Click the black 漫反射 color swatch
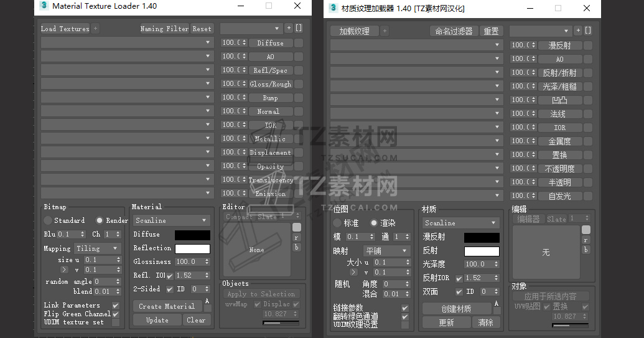This screenshot has height=338, width=644. coord(482,237)
